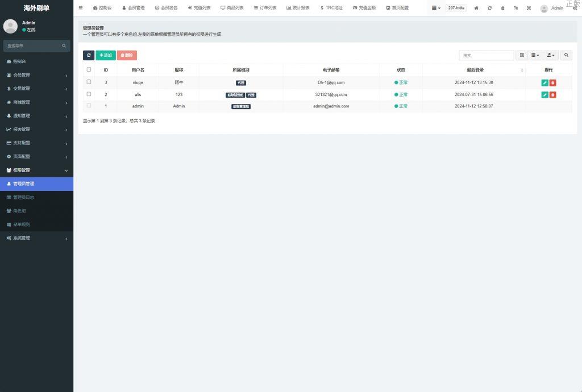Expand 报表管理 in the sidebar

36,130
